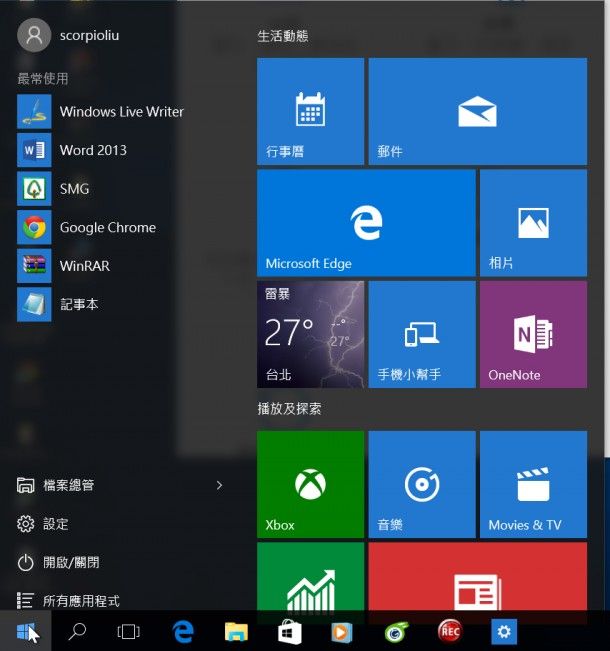Screen dimensions: 610x651
Task: Open Settings 設定 in the Start menu
Action: tap(43, 524)
